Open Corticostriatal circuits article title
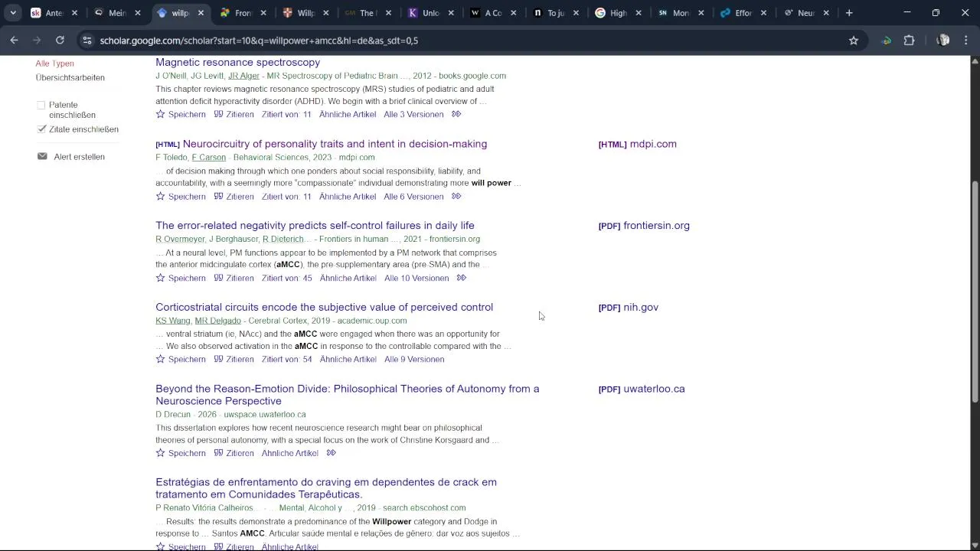The width and height of the screenshot is (980, 551). 324,307
